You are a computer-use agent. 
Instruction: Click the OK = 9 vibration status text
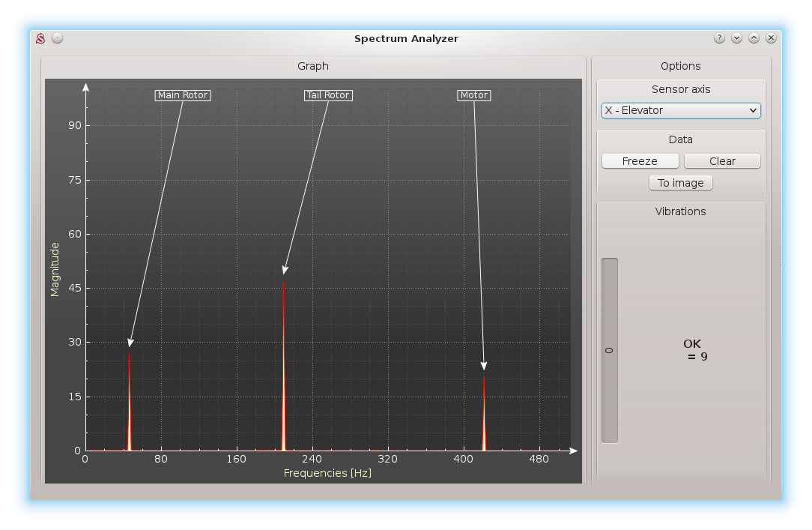pyautogui.click(x=694, y=350)
